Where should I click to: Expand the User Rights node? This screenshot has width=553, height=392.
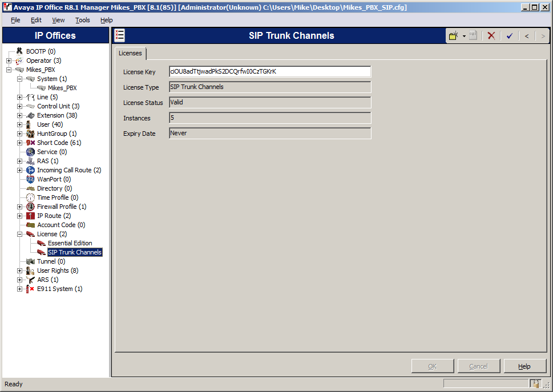coord(20,270)
